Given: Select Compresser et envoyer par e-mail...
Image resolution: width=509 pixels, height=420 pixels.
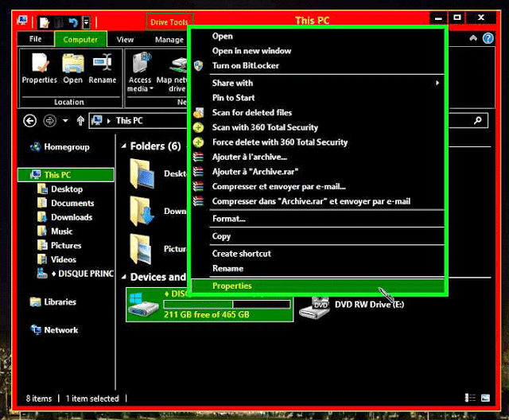Looking at the screenshot, I should pos(317,187).
